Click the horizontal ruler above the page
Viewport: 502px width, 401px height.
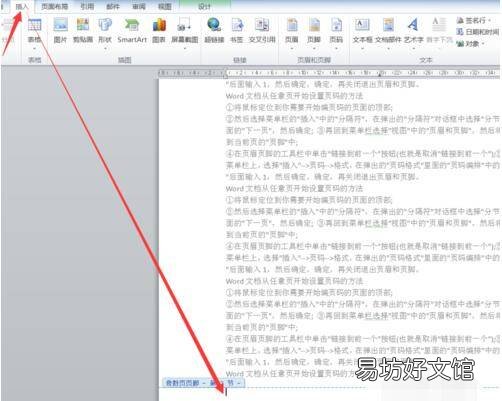(x=329, y=73)
